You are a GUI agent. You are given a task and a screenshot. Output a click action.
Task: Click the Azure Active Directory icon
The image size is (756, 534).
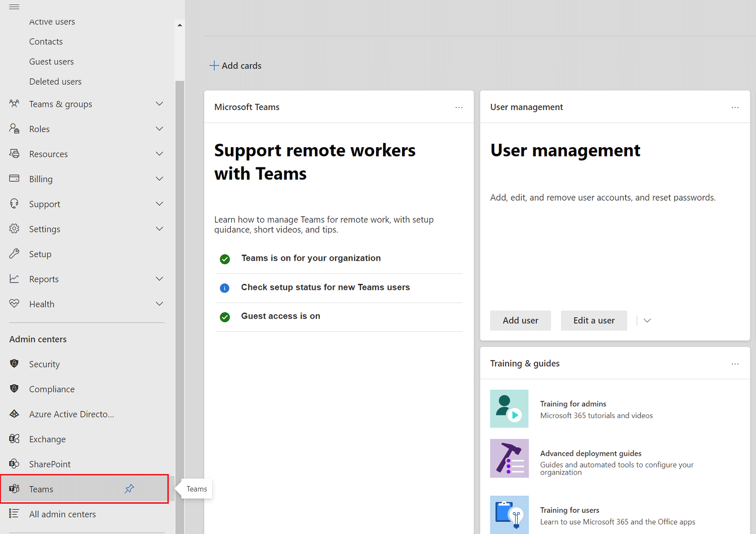click(x=14, y=413)
